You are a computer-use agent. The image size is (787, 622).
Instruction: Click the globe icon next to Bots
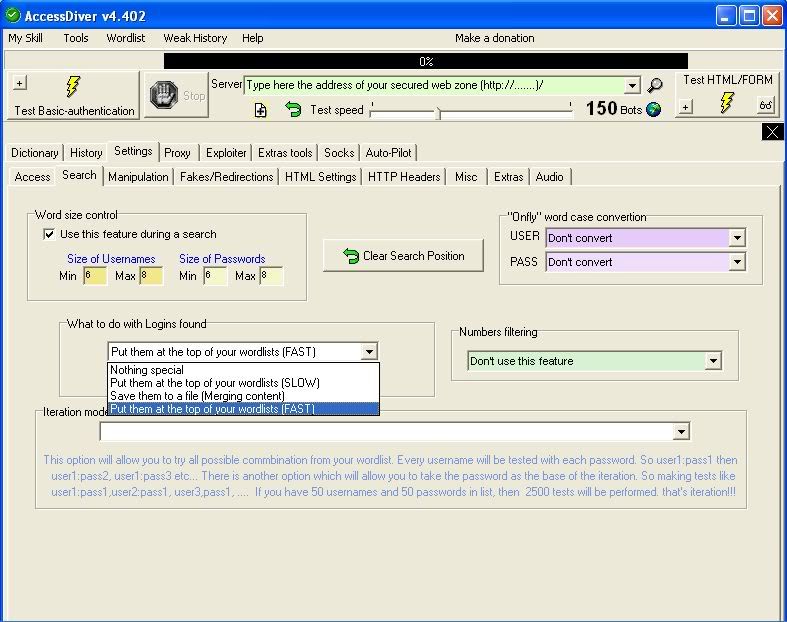pyautogui.click(x=653, y=109)
